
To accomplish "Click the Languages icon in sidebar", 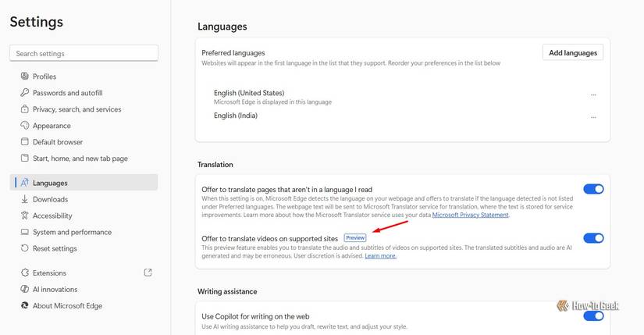I will coord(25,183).
